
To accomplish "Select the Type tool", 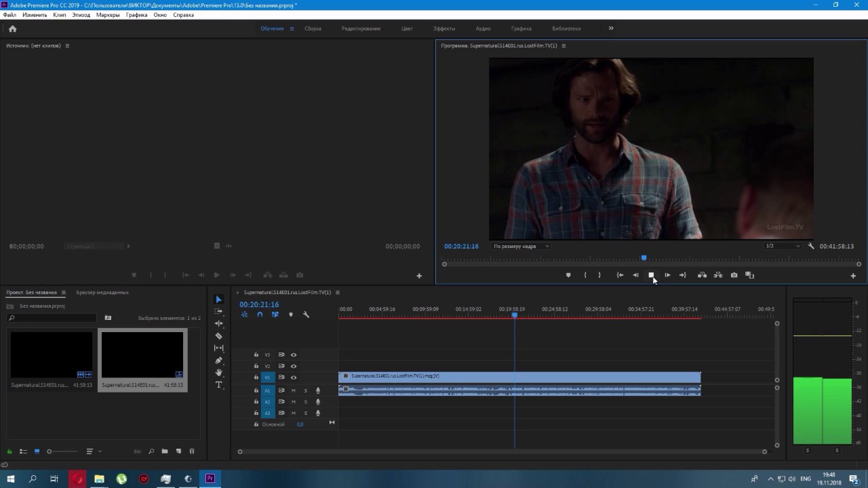I will [x=218, y=385].
